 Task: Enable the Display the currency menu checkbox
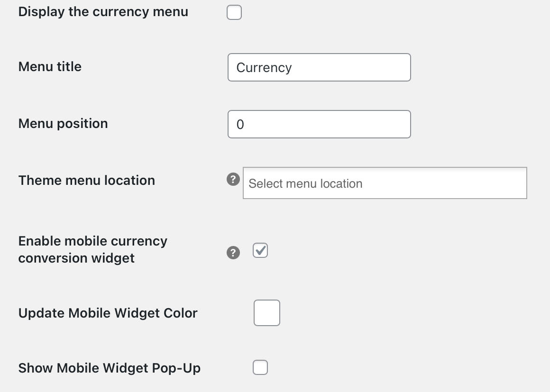(234, 12)
